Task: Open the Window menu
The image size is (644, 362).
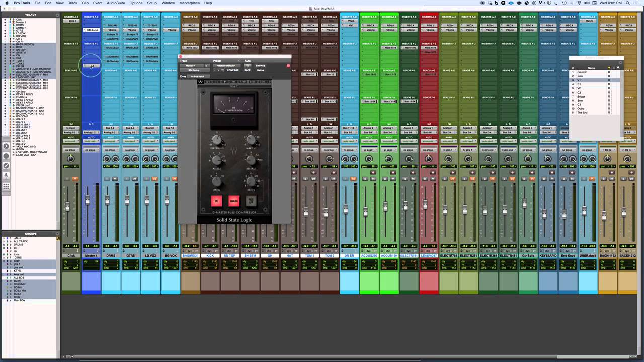Action: [x=168, y=3]
